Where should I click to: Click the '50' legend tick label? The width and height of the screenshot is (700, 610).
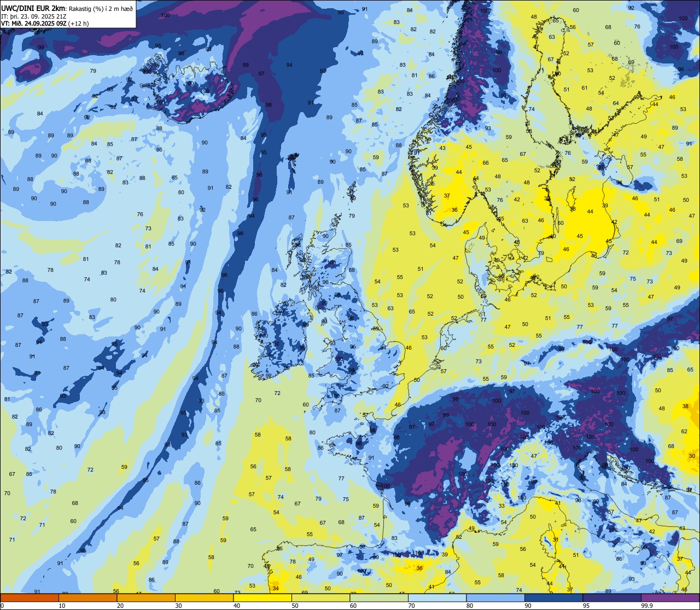(x=295, y=606)
